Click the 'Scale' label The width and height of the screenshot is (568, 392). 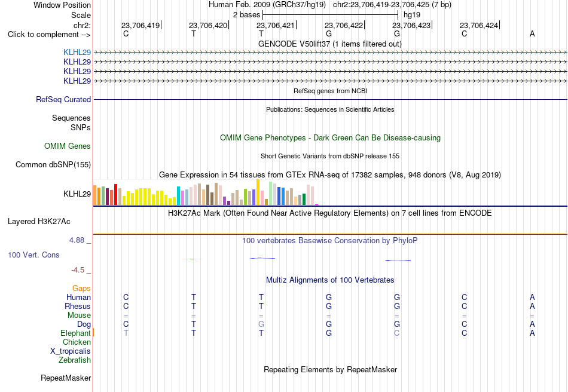coord(81,15)
